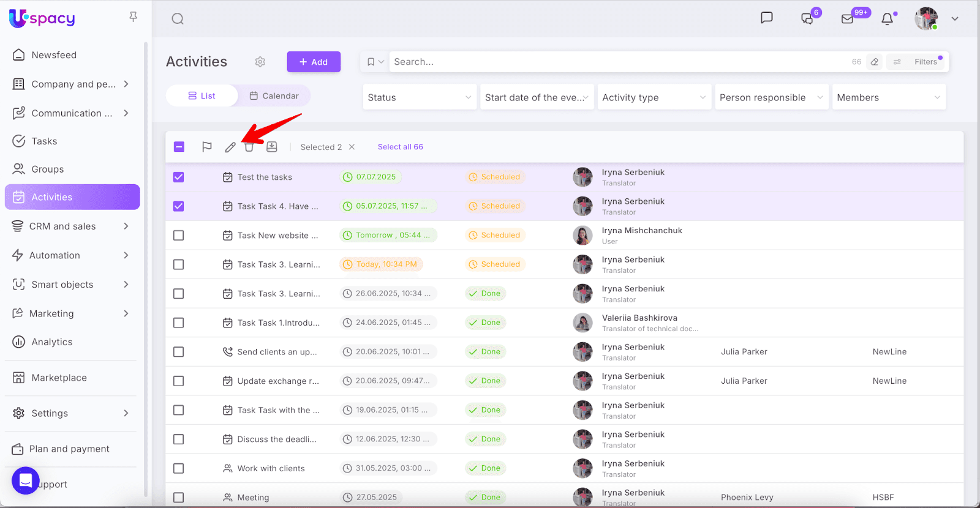Open the notifications bell icon
The image size is (980, 508).
click(887, 19)
